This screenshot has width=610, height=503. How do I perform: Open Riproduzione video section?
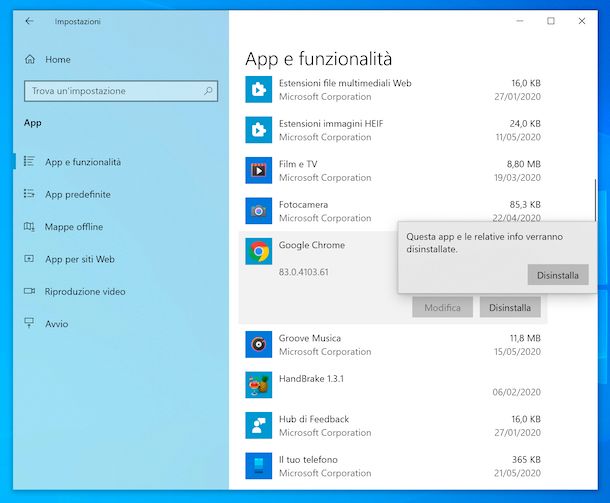point(85,291)
